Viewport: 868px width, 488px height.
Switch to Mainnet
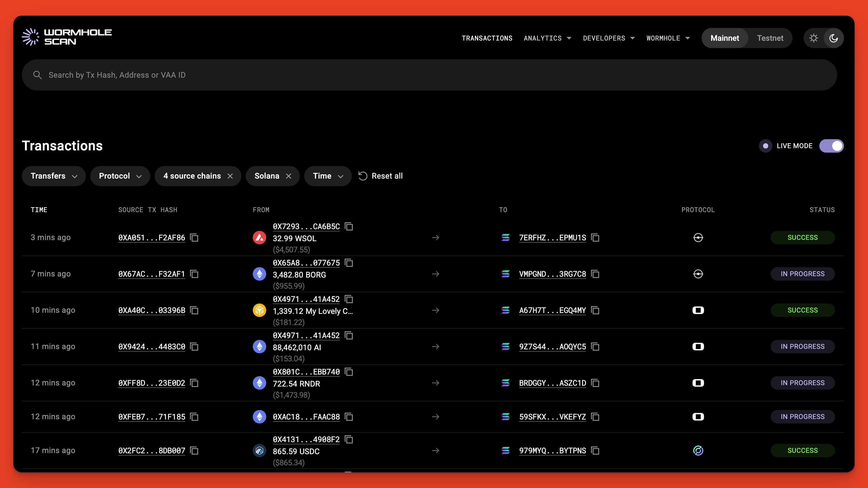click(725, 38)
